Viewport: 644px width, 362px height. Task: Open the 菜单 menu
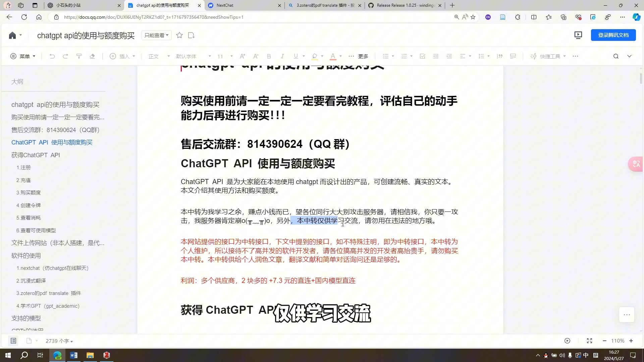click(23, 56)
